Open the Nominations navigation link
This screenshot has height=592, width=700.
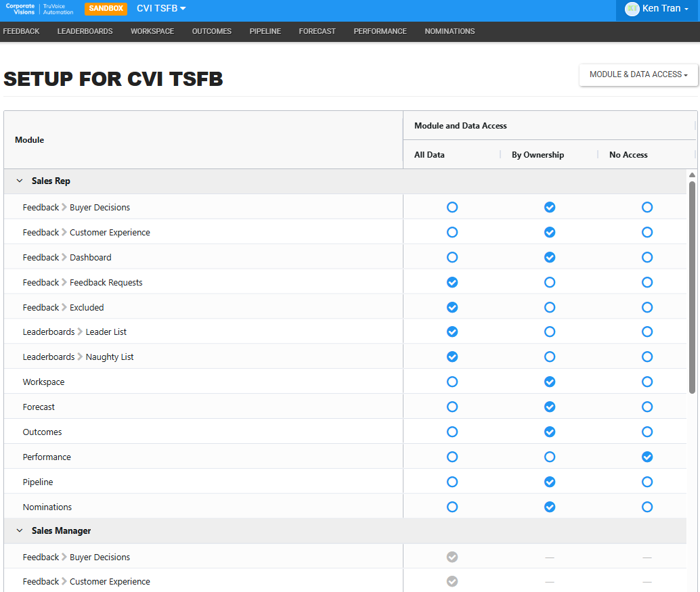pos(450,31)
